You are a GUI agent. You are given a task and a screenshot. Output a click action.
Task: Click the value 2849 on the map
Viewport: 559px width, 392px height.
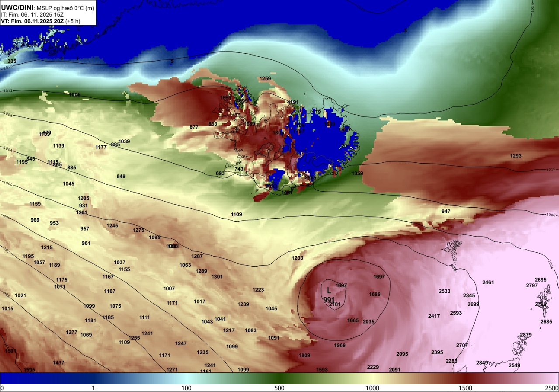[482, 363]
